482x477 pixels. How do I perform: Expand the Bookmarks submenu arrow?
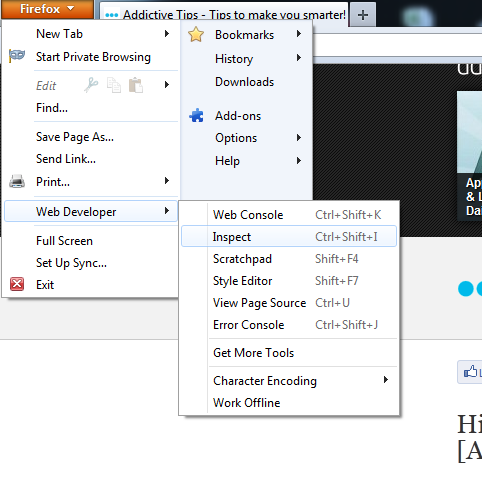pos(299,34)
